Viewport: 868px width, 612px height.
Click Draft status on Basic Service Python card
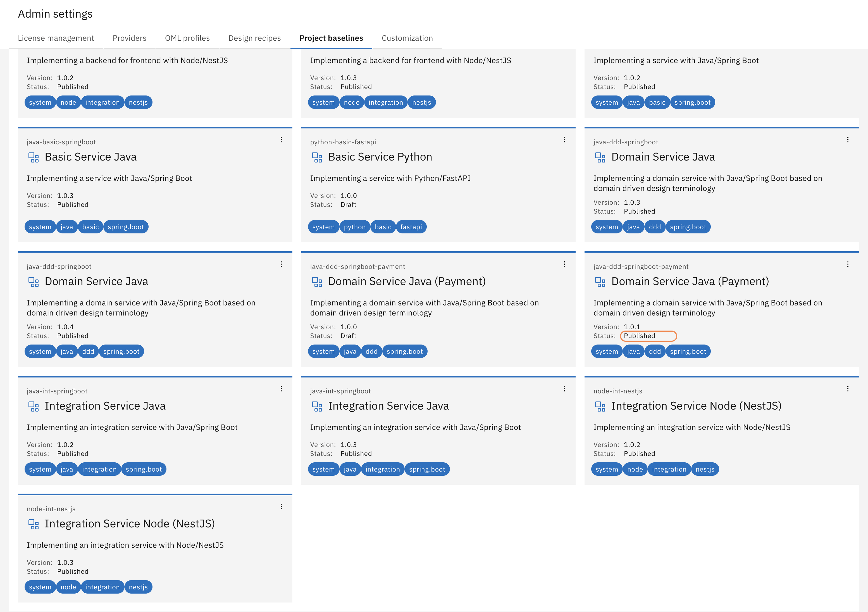pos(348,204)
